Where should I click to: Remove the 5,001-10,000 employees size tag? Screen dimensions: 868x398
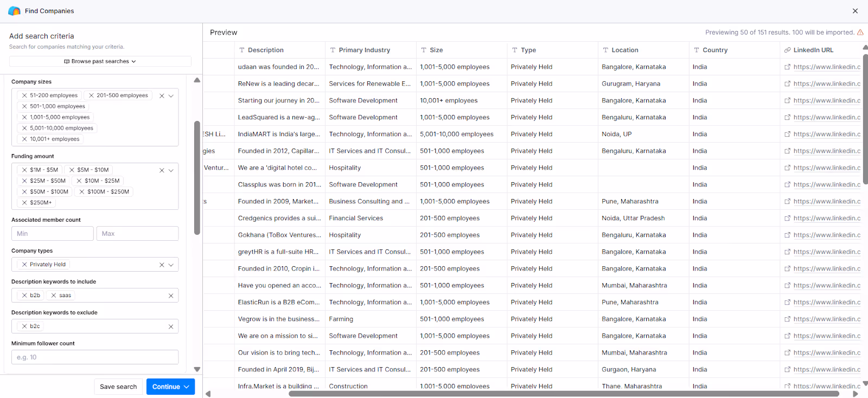(x=24, y=128)
